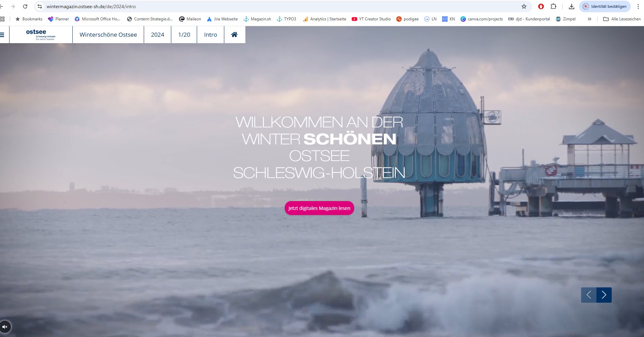Open the hamburger navigation menu
This screenshot has width=644, height=337.
(3, 34)
